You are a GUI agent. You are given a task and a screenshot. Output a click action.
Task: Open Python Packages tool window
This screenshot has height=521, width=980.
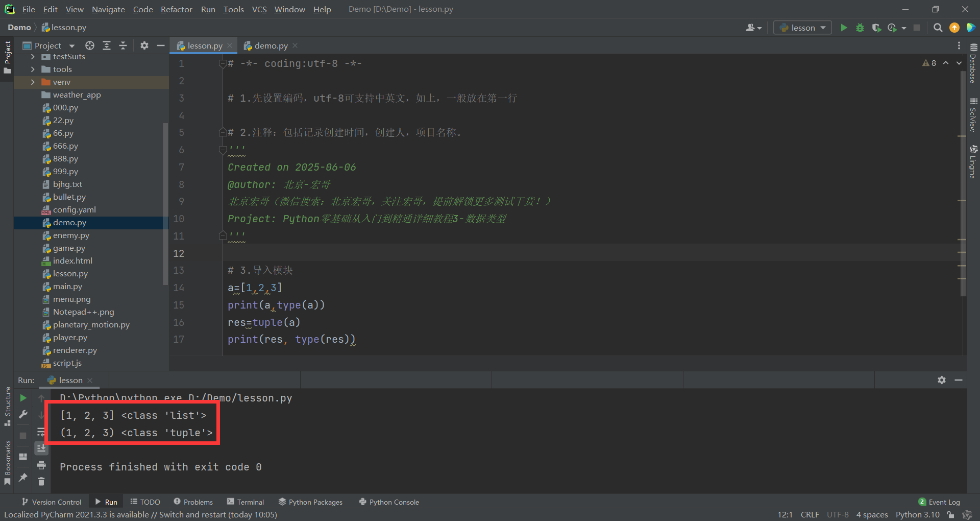click(311, 502)
